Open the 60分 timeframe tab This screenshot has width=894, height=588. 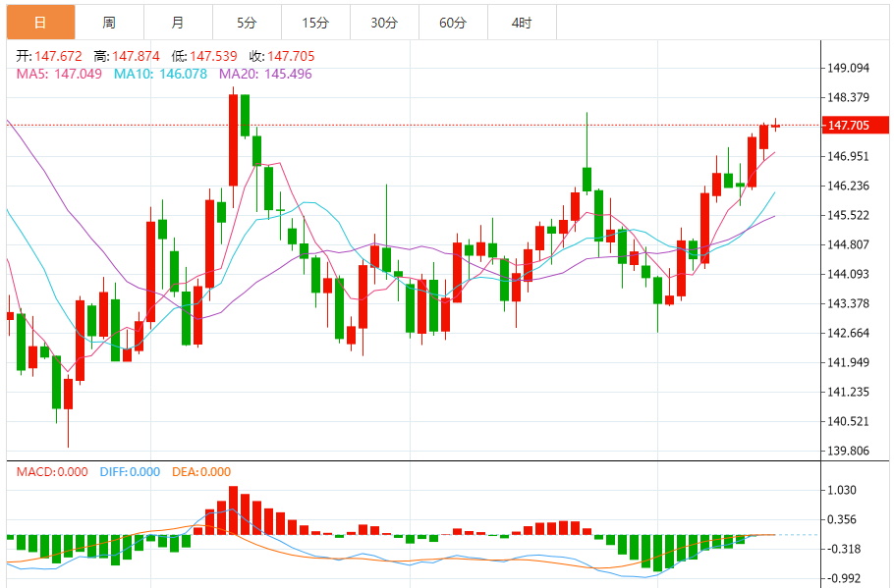pyautogui.click(x=453, y=23)
